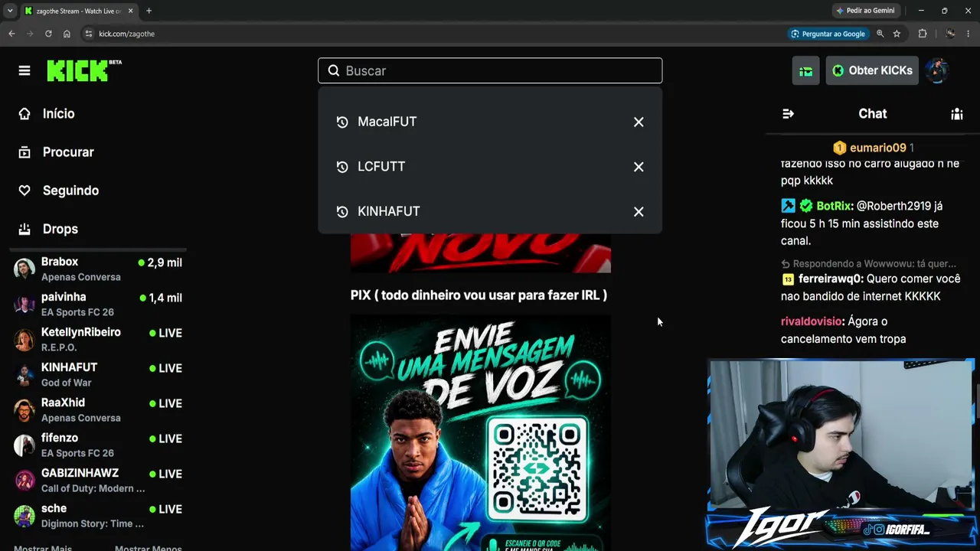Open BotRix chat username
Screen dimensions: 980x551
tap(835, 206)
